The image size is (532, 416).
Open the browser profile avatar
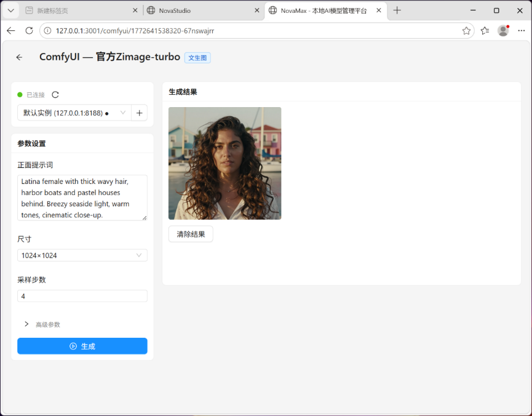[x=503, y=31]
